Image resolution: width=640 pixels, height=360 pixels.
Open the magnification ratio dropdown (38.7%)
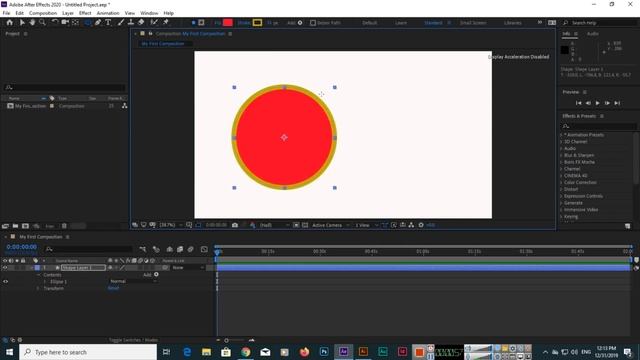[171, 225]
